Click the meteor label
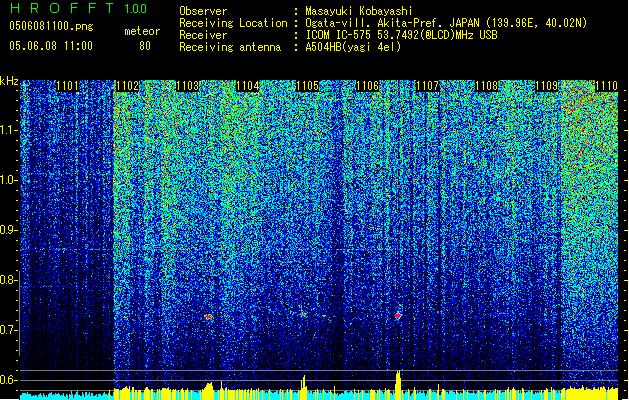This screenshot has height=400, width=629. (x=142, y=31)
